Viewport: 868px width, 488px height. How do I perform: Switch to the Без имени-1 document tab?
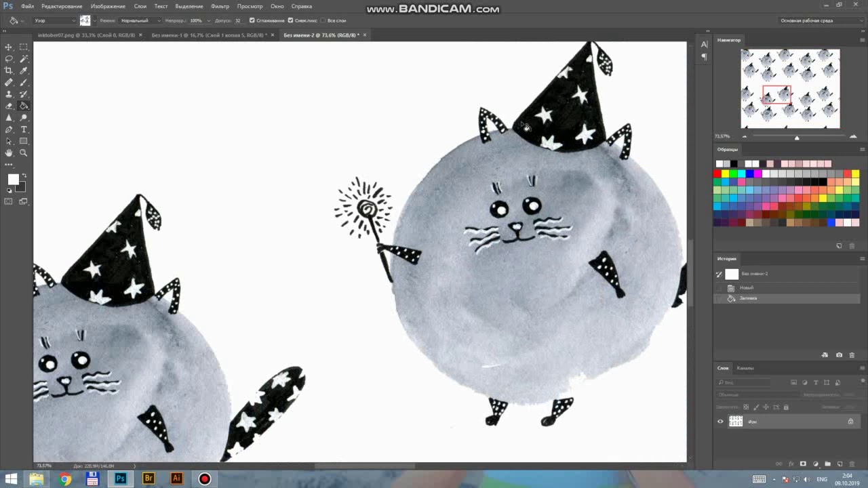coord(210,35)
